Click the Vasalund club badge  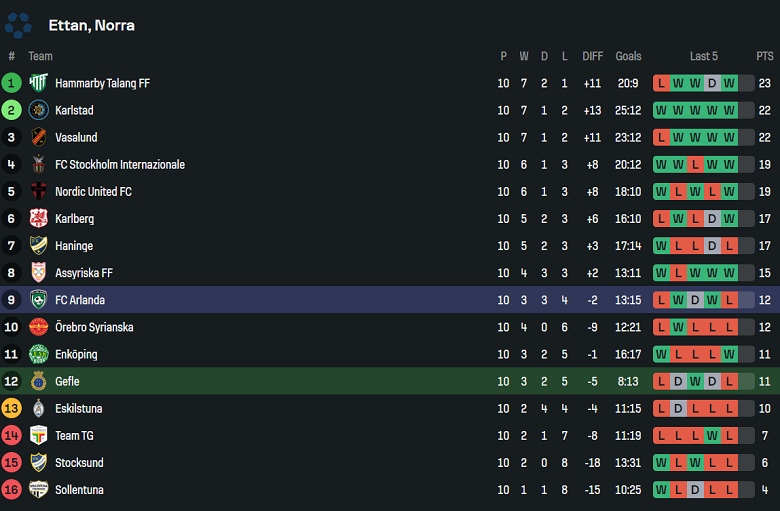[x=39, y=137]
